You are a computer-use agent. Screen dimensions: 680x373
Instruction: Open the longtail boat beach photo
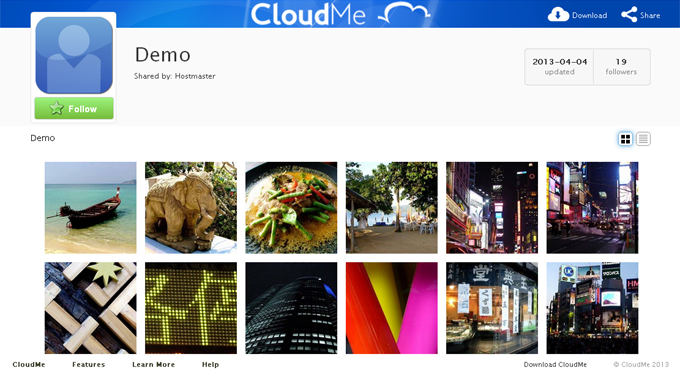[x=90, y=207]
